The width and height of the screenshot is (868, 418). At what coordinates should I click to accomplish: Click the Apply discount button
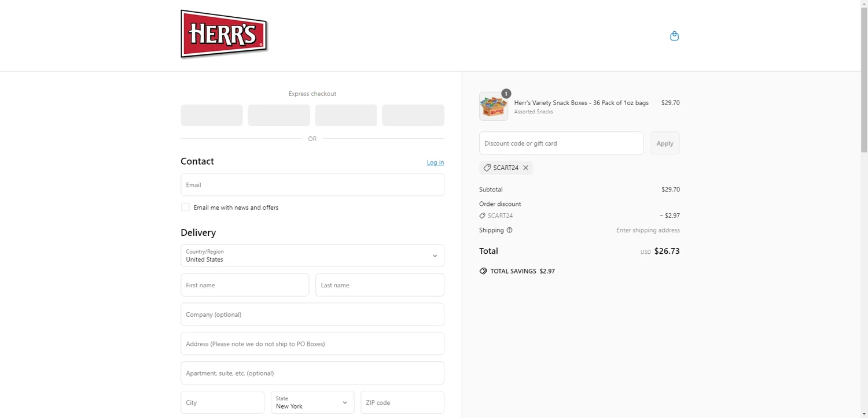[x=665, y=143]
